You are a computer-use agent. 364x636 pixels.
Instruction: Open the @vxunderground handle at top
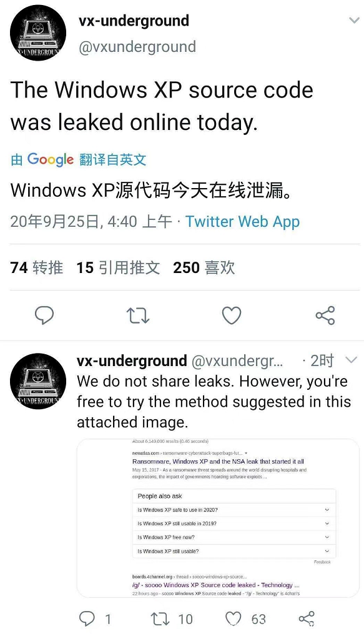tap(137, 47)
